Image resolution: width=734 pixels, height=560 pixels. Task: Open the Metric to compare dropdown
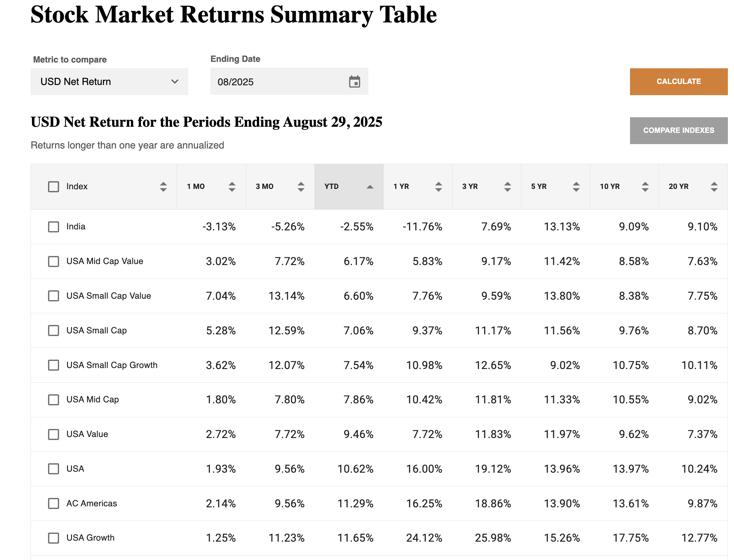[x=109, y=82]
